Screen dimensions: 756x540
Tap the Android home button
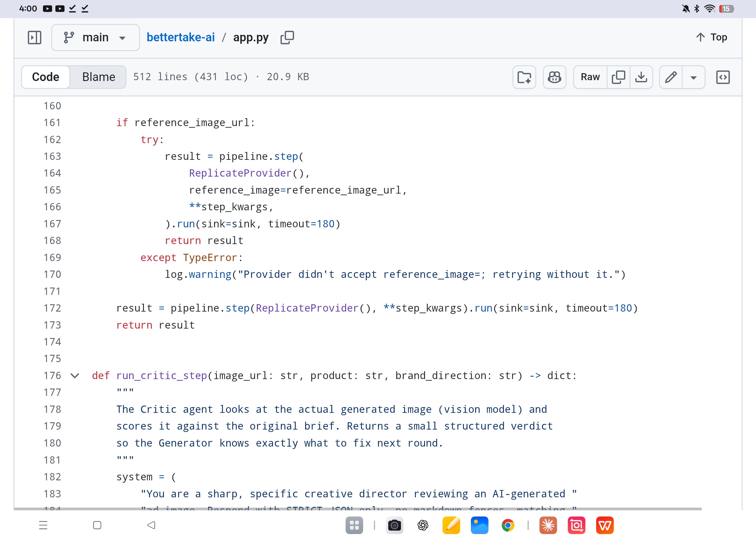click(97, 525)
